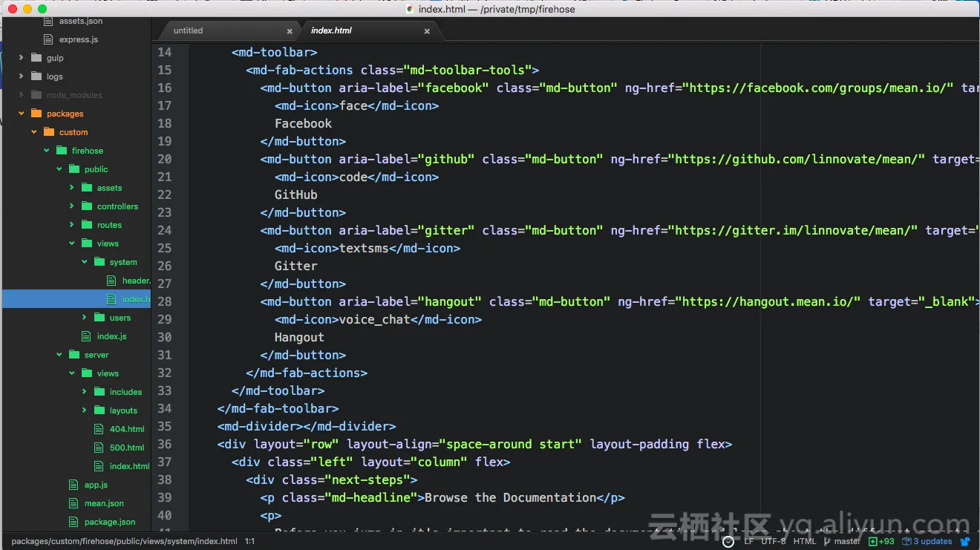980x550 pixels.
Task: Click the controllers folder icon
Action: 86,206
